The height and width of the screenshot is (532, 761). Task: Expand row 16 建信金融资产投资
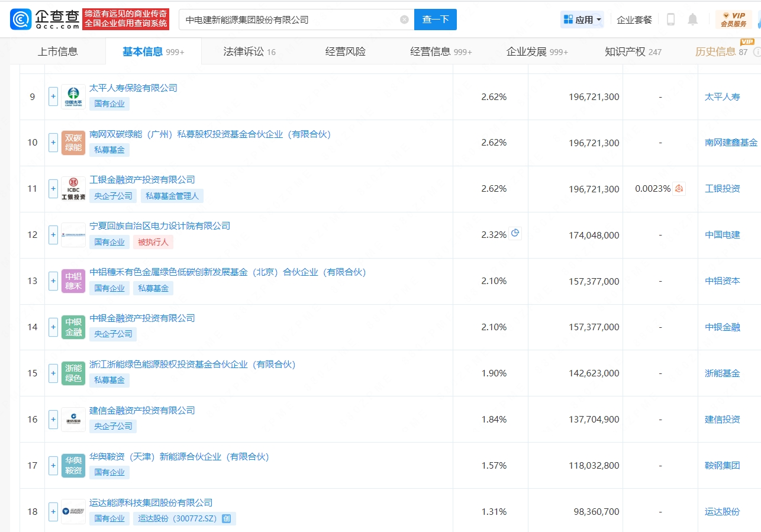point(53,420)
